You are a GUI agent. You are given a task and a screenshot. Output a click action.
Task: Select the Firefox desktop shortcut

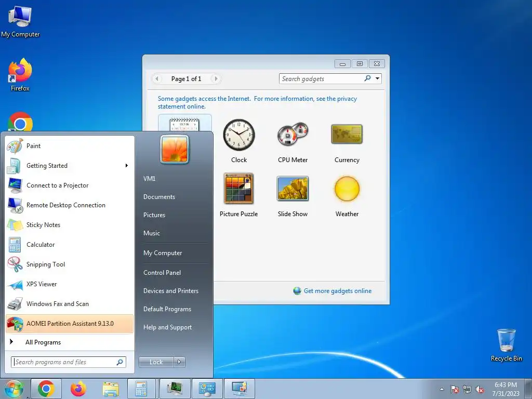point(20,75)
